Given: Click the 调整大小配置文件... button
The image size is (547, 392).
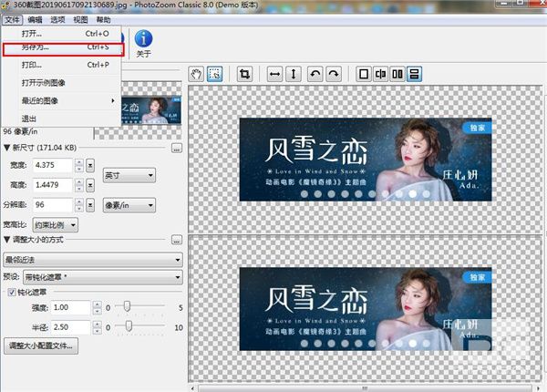Looking at the screenshot, I should point(41,346).
